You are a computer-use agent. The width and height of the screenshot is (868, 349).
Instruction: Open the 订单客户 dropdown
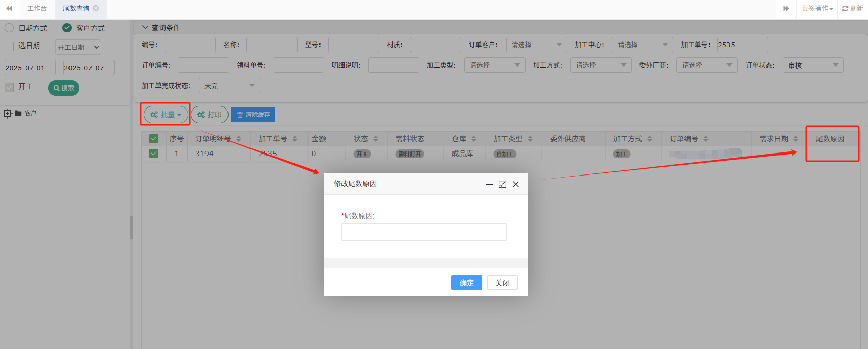[x=536, y=45]
